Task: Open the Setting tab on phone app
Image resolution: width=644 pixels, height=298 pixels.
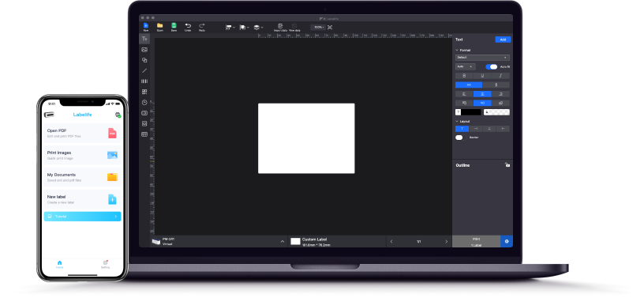Action: click(x=105, y=264)
